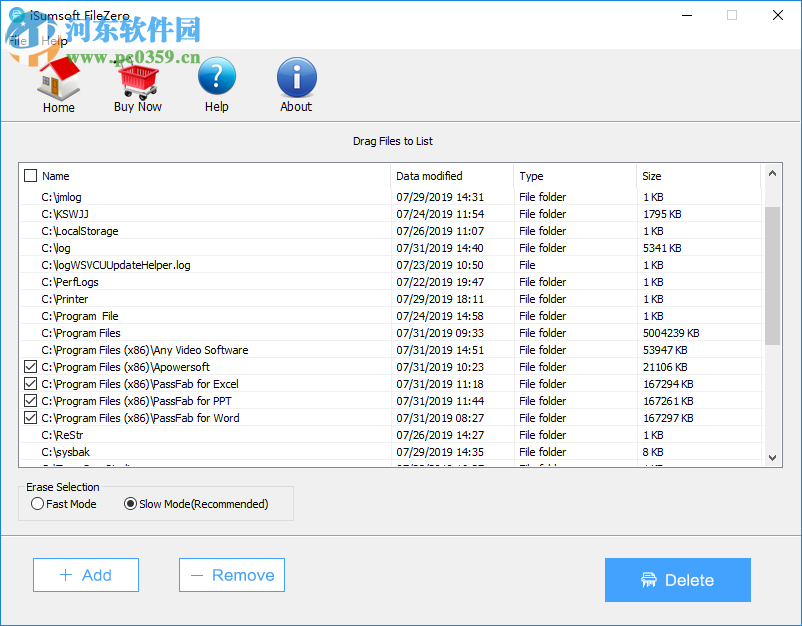
Task: Open the File menu
Action: pyautogui.click(x=16, y=41)
